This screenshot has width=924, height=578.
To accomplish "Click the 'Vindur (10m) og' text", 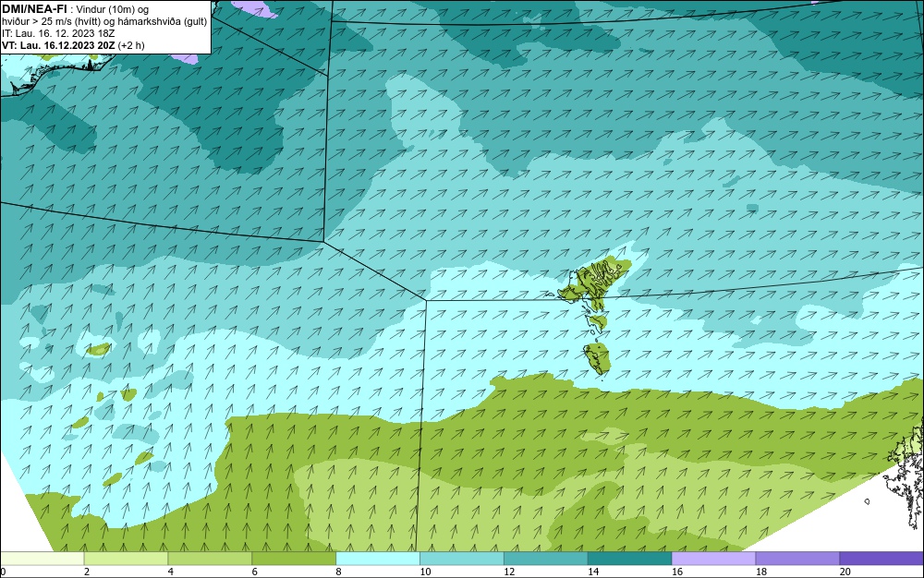I will point(113,9).
